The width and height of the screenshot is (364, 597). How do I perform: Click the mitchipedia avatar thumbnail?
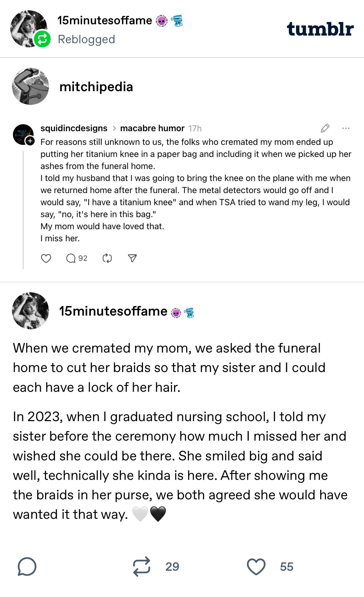(30, 86)
